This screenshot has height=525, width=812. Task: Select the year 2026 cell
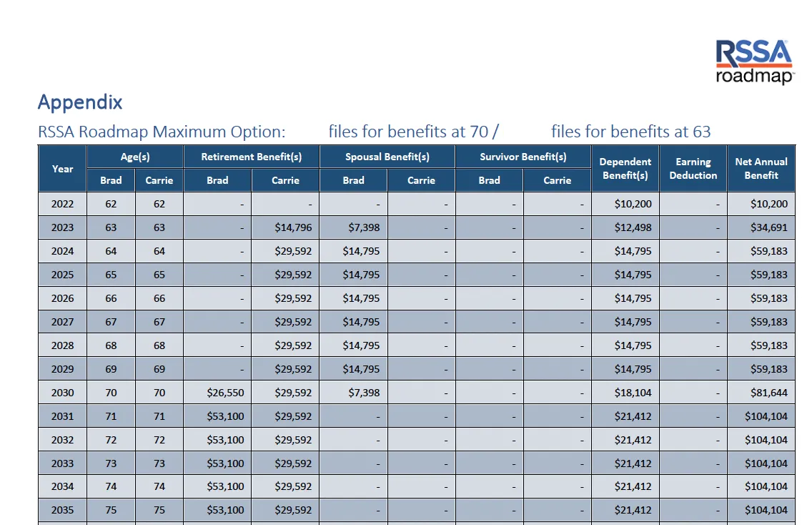pyautogui.click(x=62, y=298)
